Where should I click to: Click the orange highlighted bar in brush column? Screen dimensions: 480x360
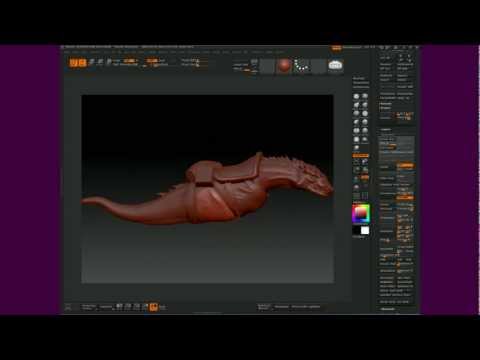[x=361, y=156]
